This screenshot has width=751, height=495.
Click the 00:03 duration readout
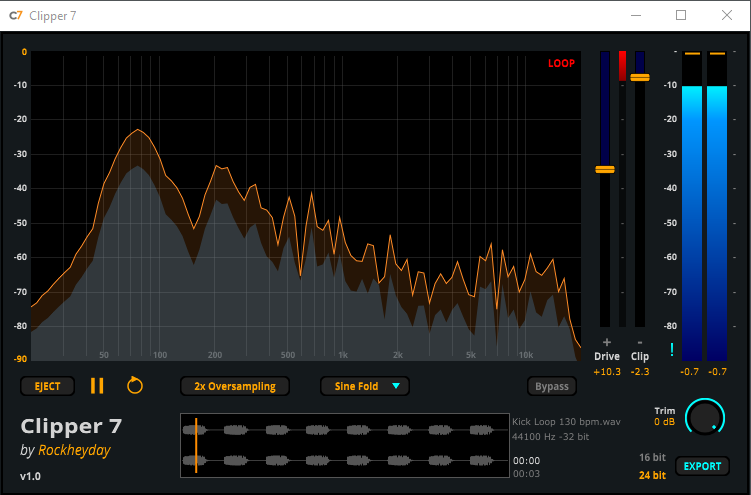click(526, 473)
